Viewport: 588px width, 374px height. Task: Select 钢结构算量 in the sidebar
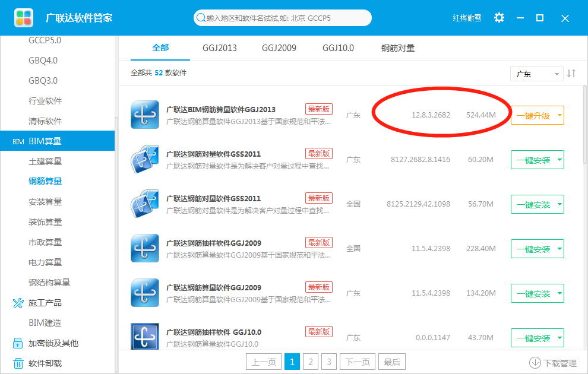pos(49,283)
